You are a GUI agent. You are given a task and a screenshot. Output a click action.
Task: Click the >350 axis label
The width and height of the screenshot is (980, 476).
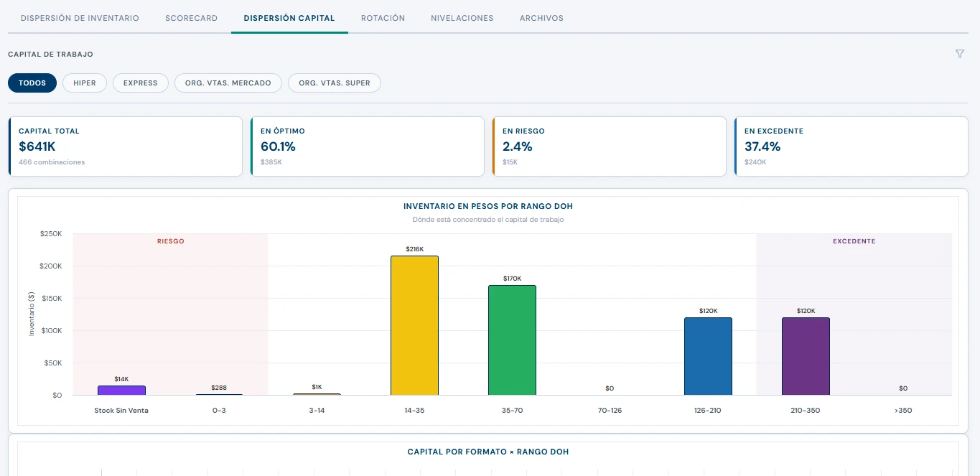(x=903, y=411)
